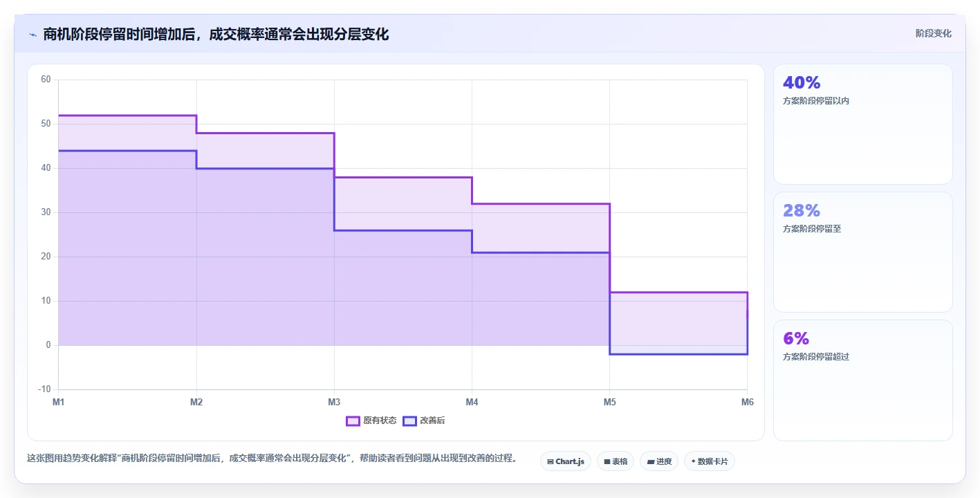Toggle the 原有状态 legend item
This screenshot has height=498, width=980.
371,421
